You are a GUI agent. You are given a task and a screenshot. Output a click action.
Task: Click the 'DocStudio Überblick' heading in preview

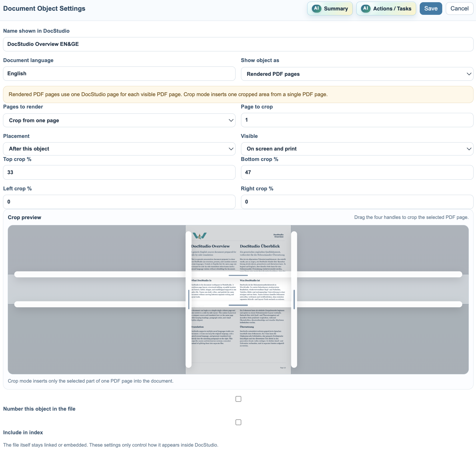[260, 246]
